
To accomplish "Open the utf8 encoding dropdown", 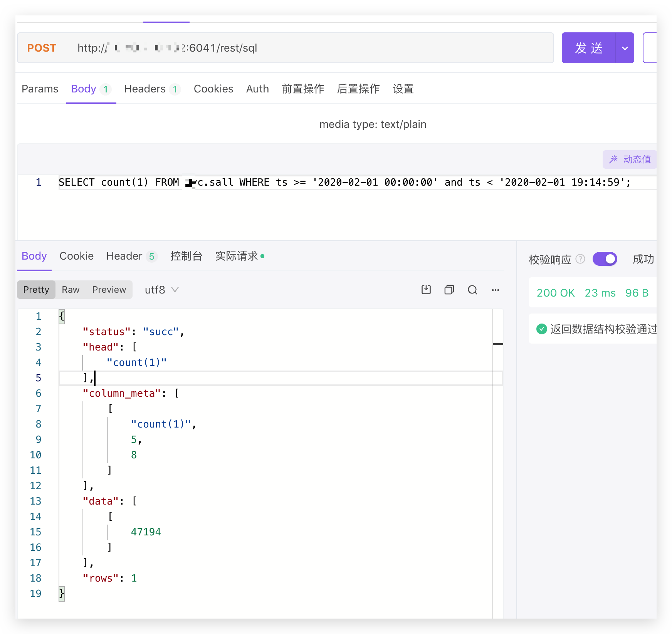I will (x=161, y=290).
